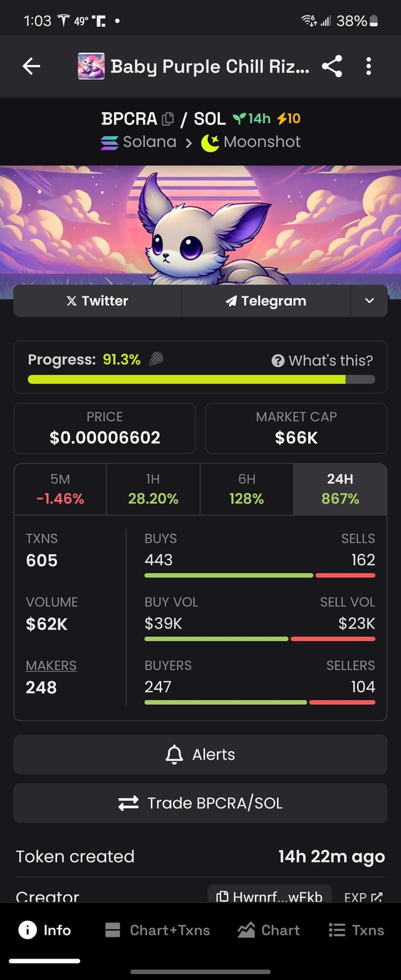Expand the social links dropdown chevron
Screen dimensions: 401x980
(369, 301)
